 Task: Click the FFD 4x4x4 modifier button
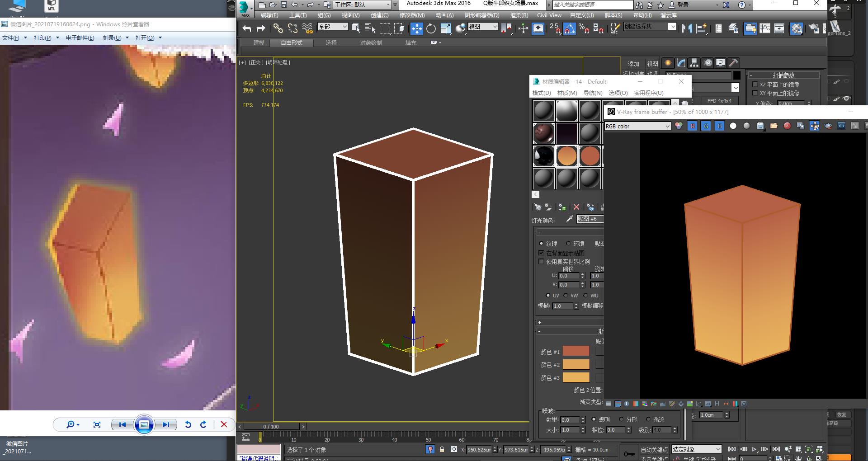[x=719, y=101]
